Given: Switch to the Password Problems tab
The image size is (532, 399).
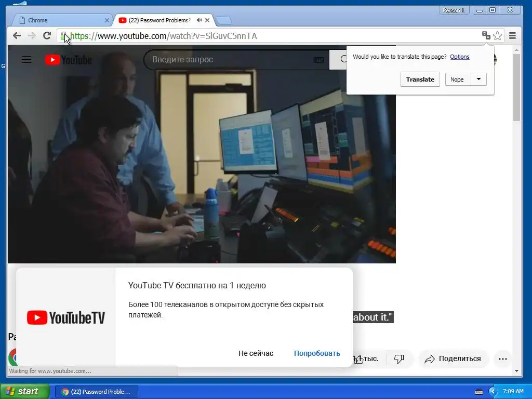Looking at the screenshot, I should click(x=159, y=20).
